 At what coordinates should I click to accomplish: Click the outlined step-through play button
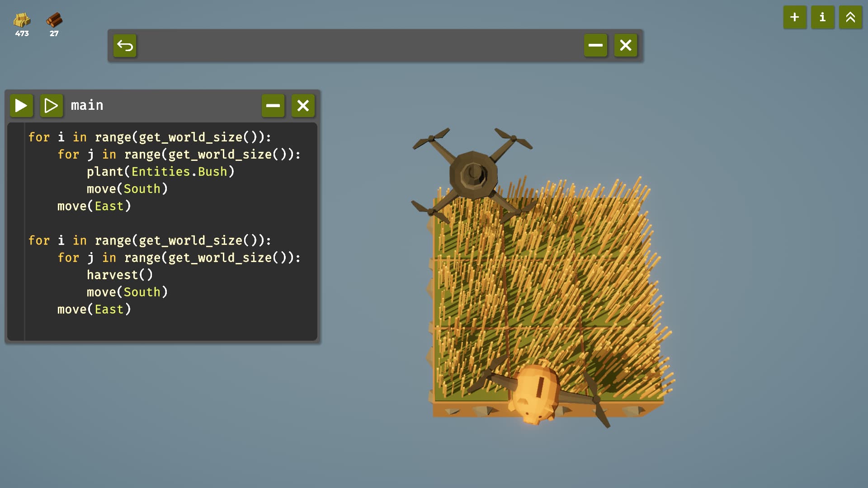pyautogui.click(x=51, y=106)
